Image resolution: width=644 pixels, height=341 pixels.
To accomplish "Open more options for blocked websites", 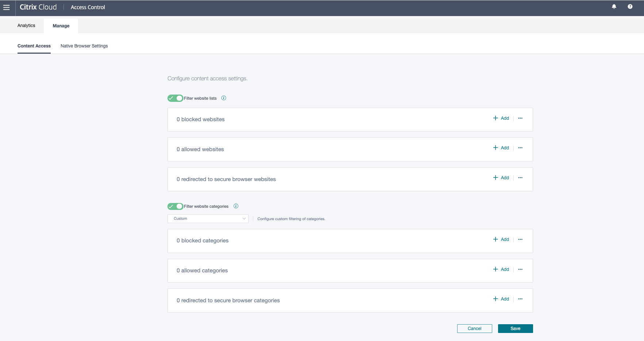I will point(520,118).
